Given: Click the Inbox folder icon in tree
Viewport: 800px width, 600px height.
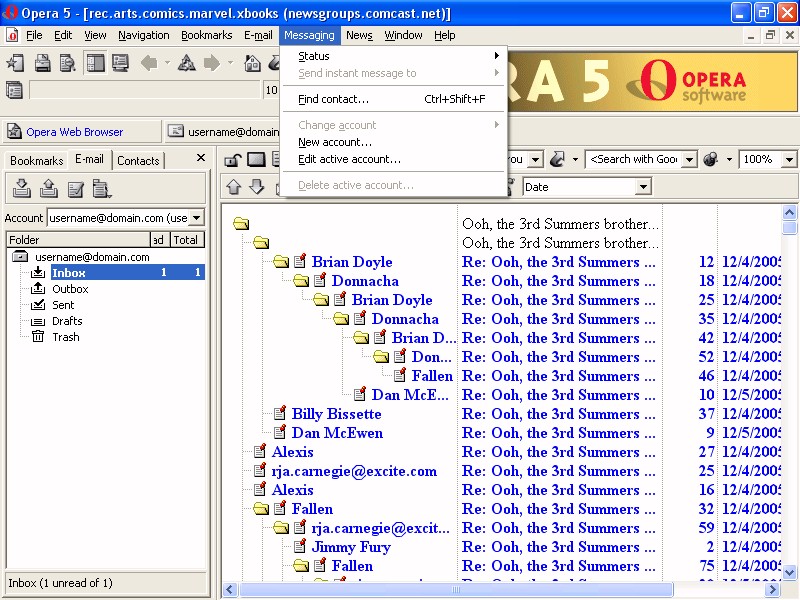Looking at the screenshot, I should click(38, 272).
